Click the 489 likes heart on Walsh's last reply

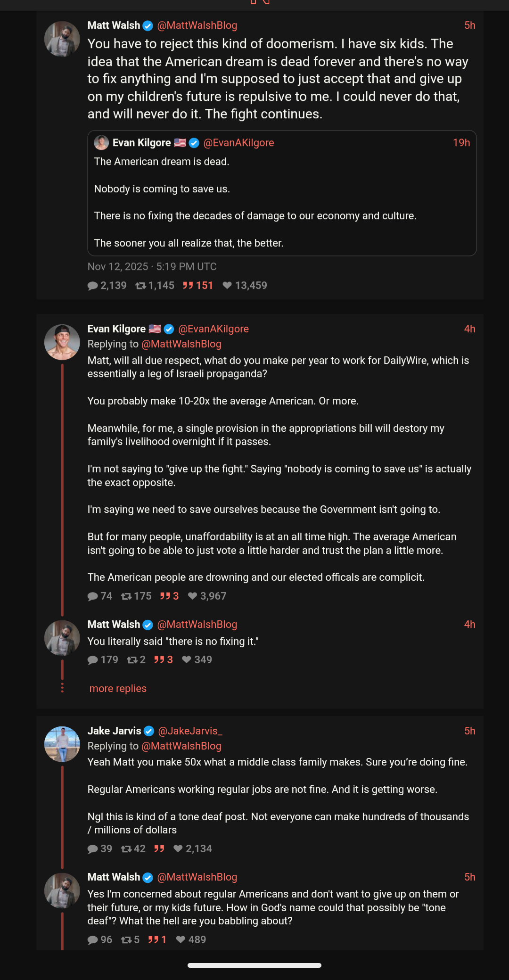click(181, 940)
